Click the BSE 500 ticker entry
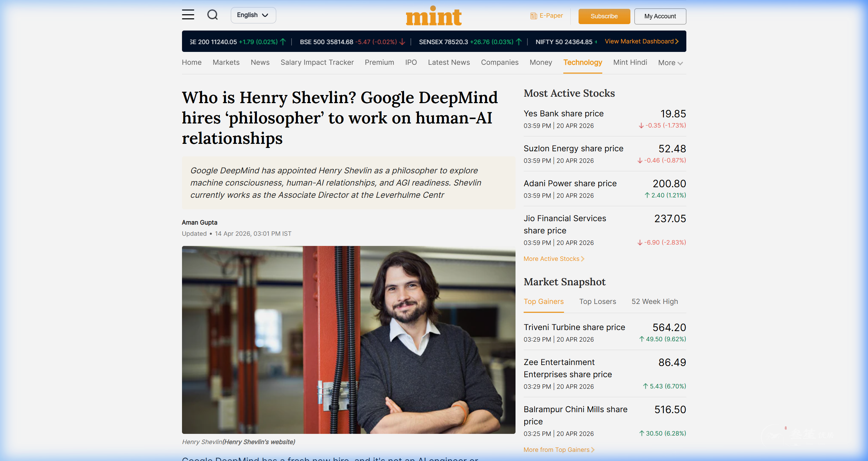868x461 pixels. pos(352,42)
